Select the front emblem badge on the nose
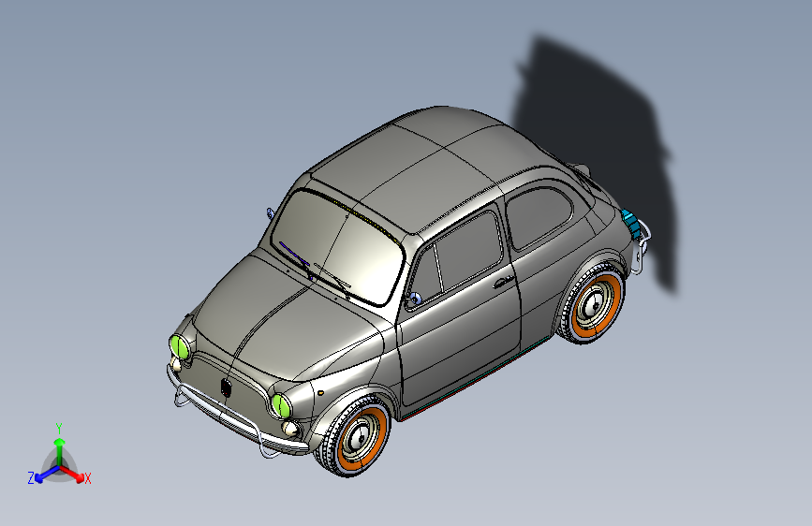This screenshot has width=812, height=526. coord(226,387)
